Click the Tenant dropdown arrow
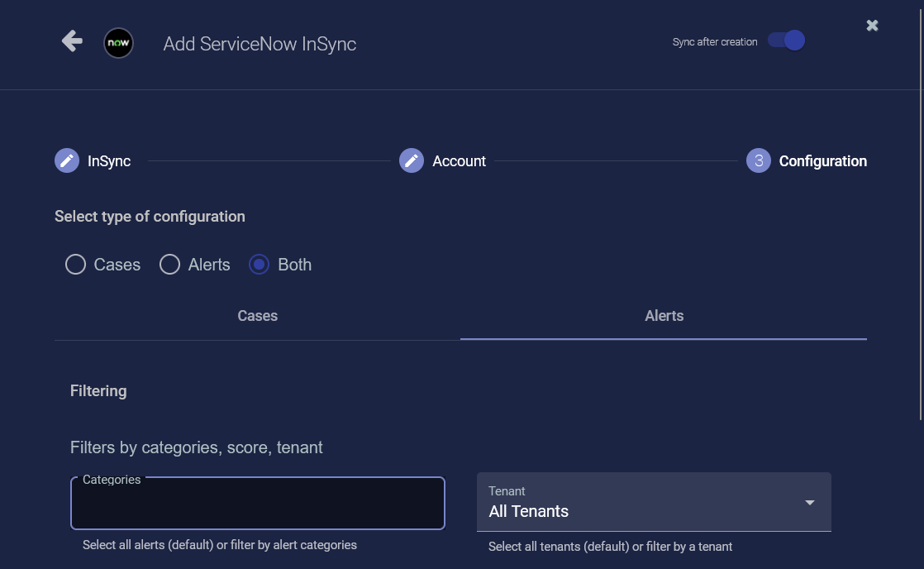This screenshot has width=924, height=569. pos(810,503)
